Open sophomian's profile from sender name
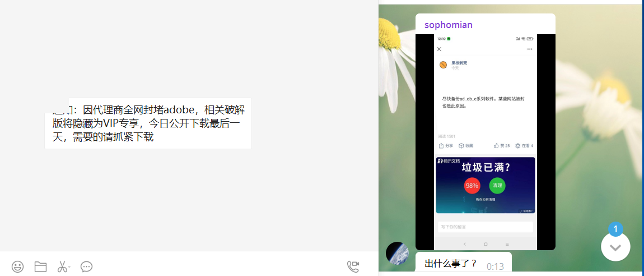Screen dimensions: 644x276 [x=449, y=25]
